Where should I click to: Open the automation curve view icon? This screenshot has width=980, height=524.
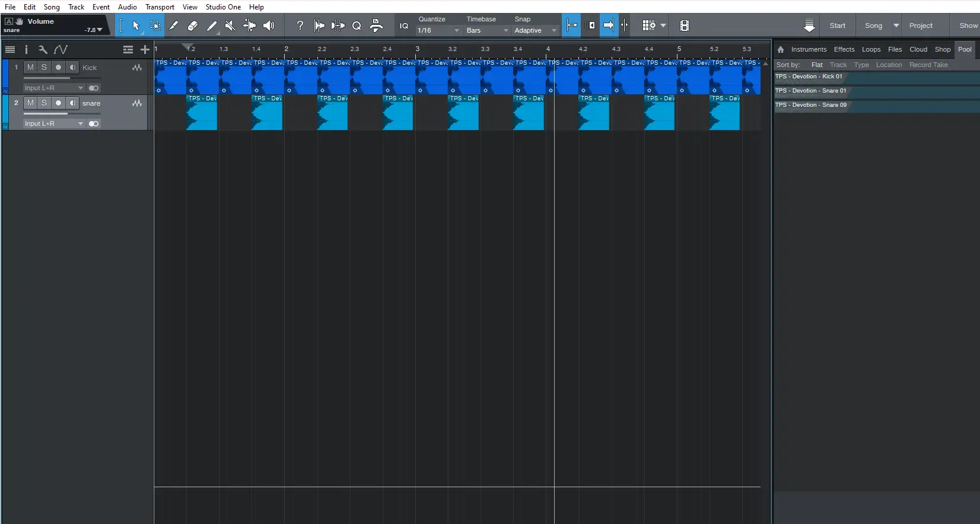[x=61, y=50]
